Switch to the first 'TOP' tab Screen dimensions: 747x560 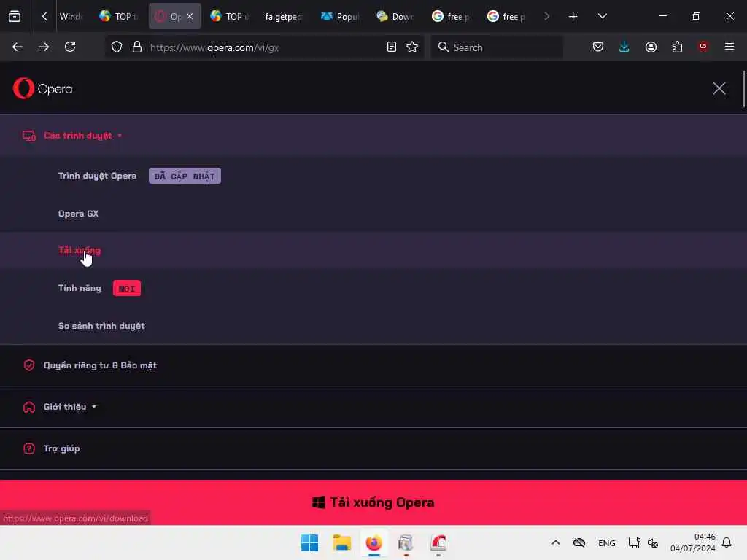[117, 16]
